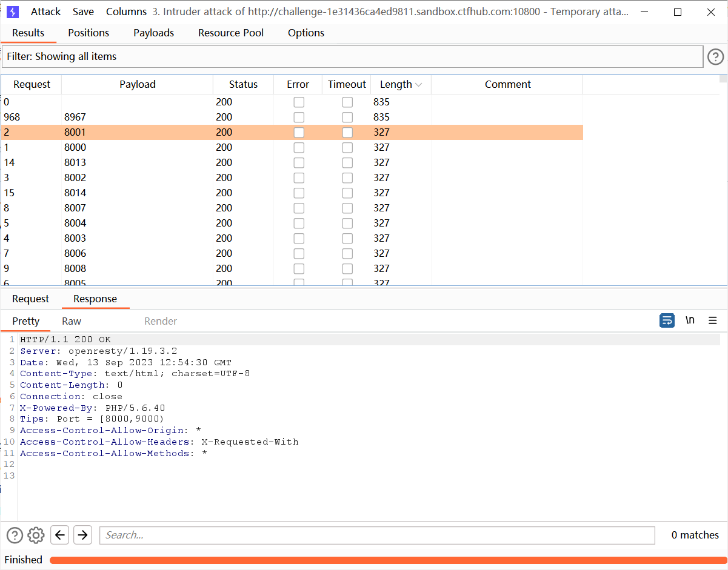Toggle Timeout checkbox for payload 8001
The width and height of the screenshot is (728, 570).
(x=347, y=133)
